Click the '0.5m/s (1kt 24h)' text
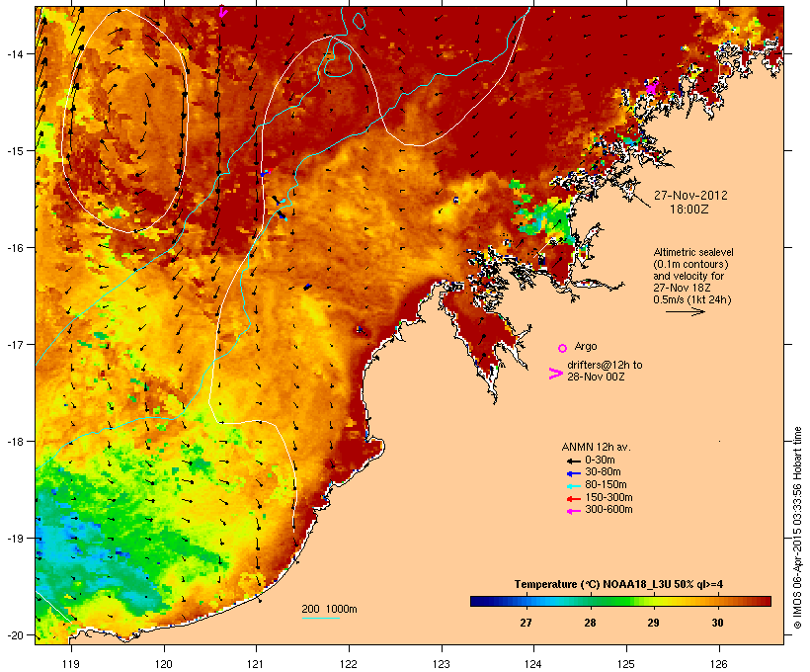810x672 pixels. [x=692, y=299]
